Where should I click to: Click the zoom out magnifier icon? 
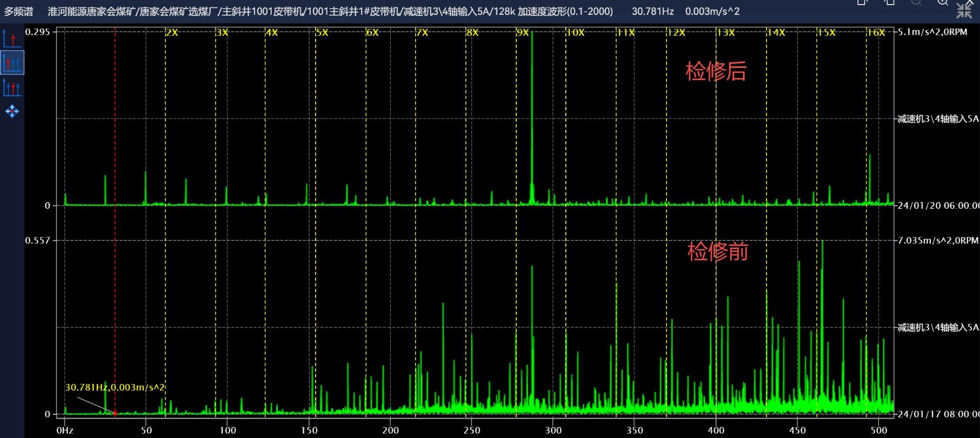917,3
